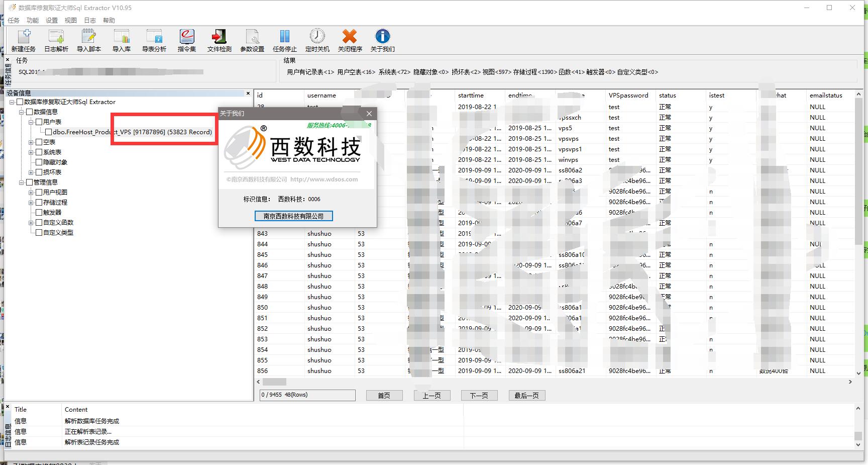
Task: Click the data grid vertical scrollbar thumb
Action: (x=858, y=171)
